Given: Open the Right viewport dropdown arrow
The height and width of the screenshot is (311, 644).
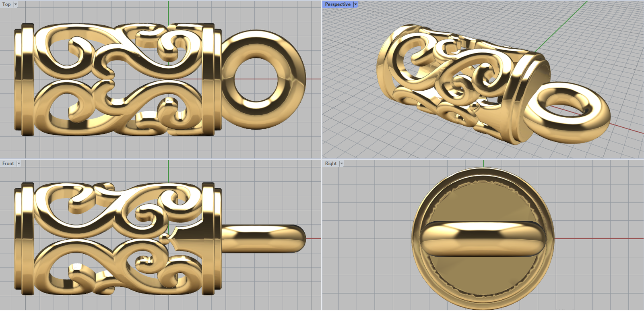Looking at the screenshot, I should (x=341, y=164).
